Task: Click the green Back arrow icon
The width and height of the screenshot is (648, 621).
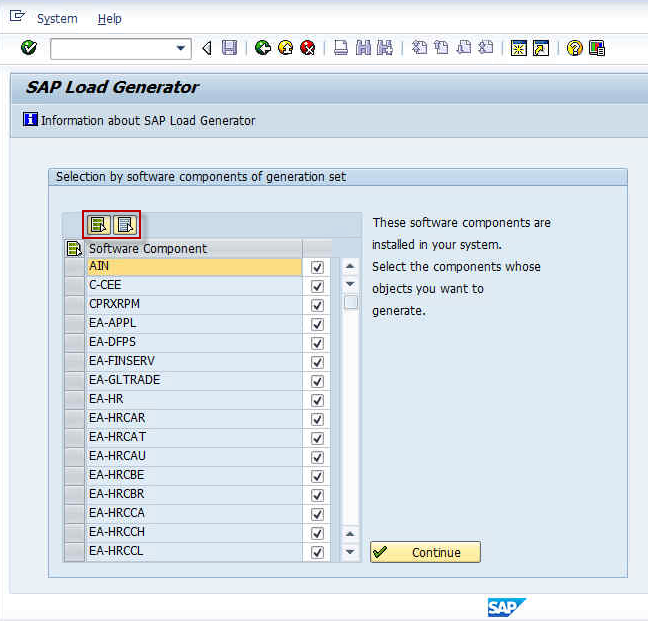Action: (x=262, y=48)
